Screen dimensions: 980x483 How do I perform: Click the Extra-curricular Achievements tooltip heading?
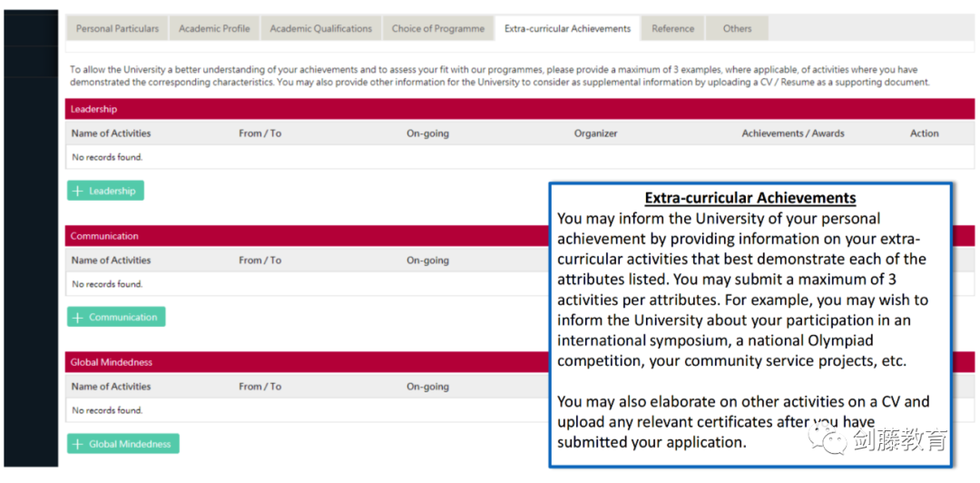(750, 198)
